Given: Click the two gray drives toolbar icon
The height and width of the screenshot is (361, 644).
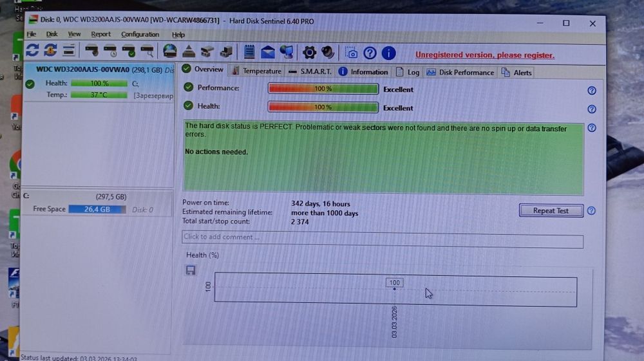Looking at the screenshot, I should (207, 51).
